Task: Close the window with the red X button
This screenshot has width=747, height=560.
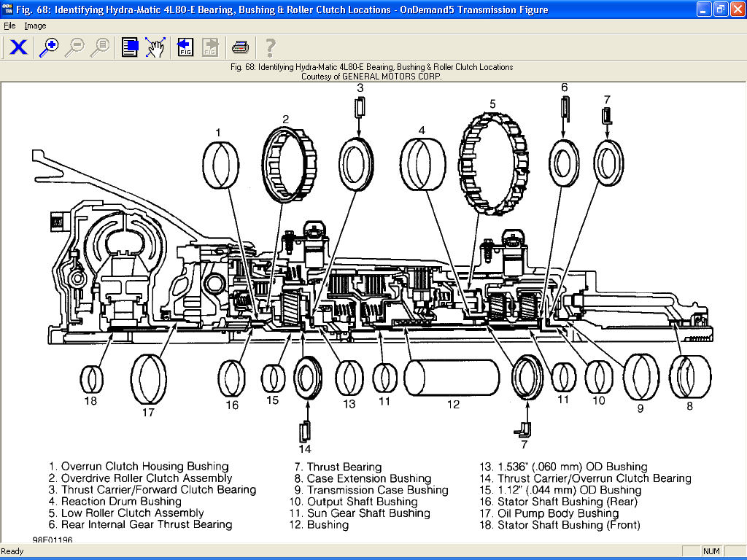Action: click(738, 9)
